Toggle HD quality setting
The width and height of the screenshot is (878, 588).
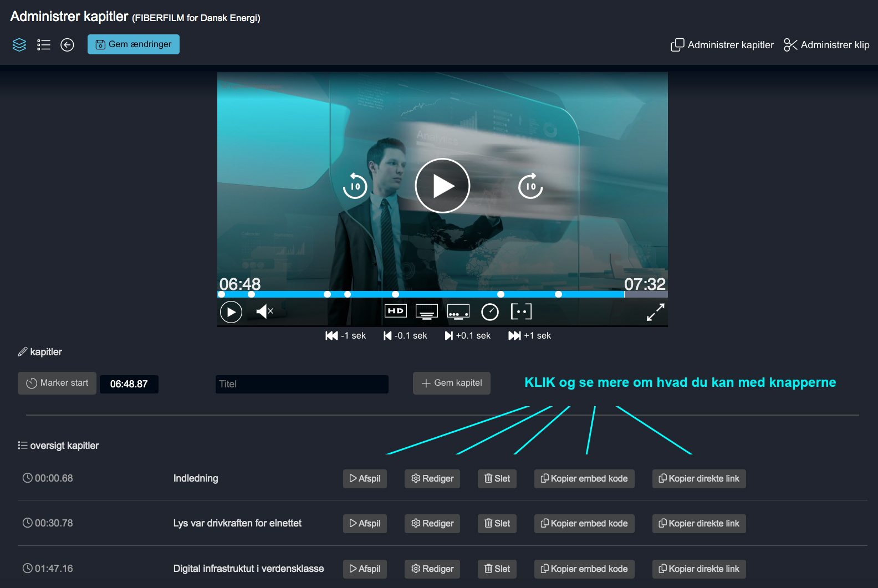click(x=395, y=311)
